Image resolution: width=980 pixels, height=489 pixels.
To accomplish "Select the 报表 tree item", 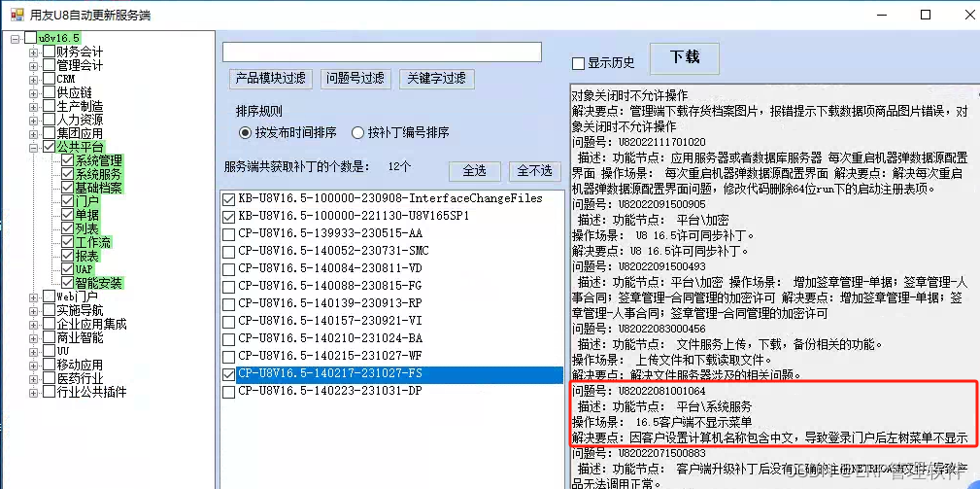I will click(86, 257).
